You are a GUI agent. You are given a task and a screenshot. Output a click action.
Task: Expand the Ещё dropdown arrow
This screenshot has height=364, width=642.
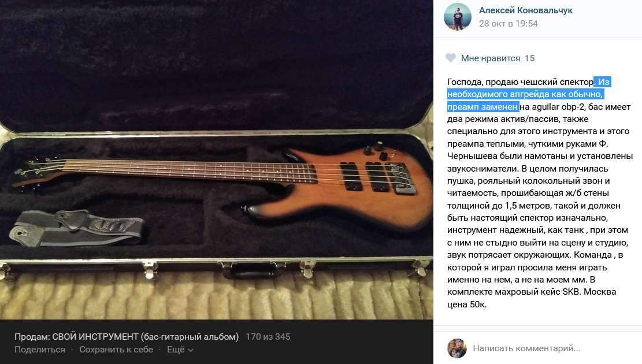pos(190,350)
